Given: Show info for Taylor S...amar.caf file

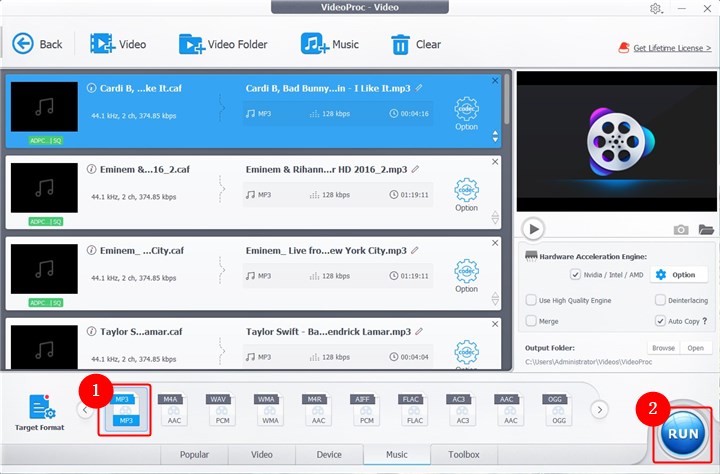Looking at the screenshot, I should pyautogui.click(x=91, y=331).
